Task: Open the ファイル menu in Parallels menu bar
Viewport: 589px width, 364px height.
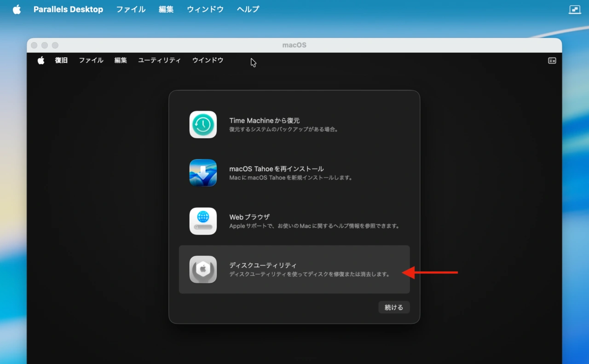Action: click(131, 9)
